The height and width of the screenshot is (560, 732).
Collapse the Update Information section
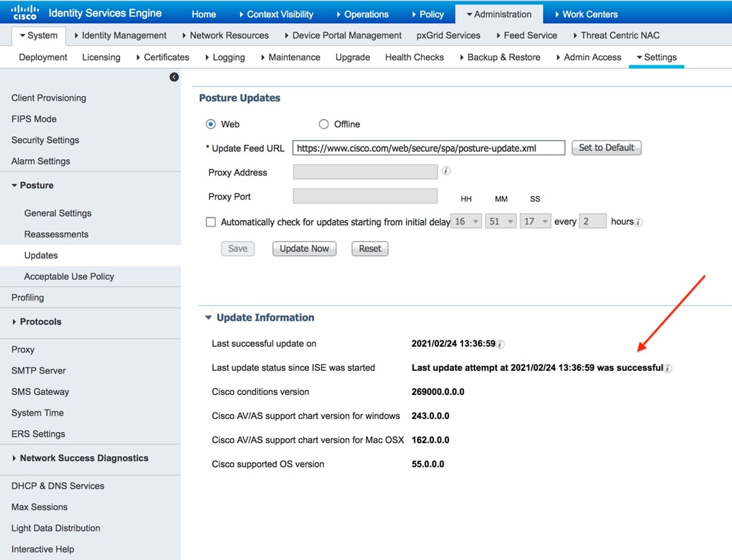[208, 317]
